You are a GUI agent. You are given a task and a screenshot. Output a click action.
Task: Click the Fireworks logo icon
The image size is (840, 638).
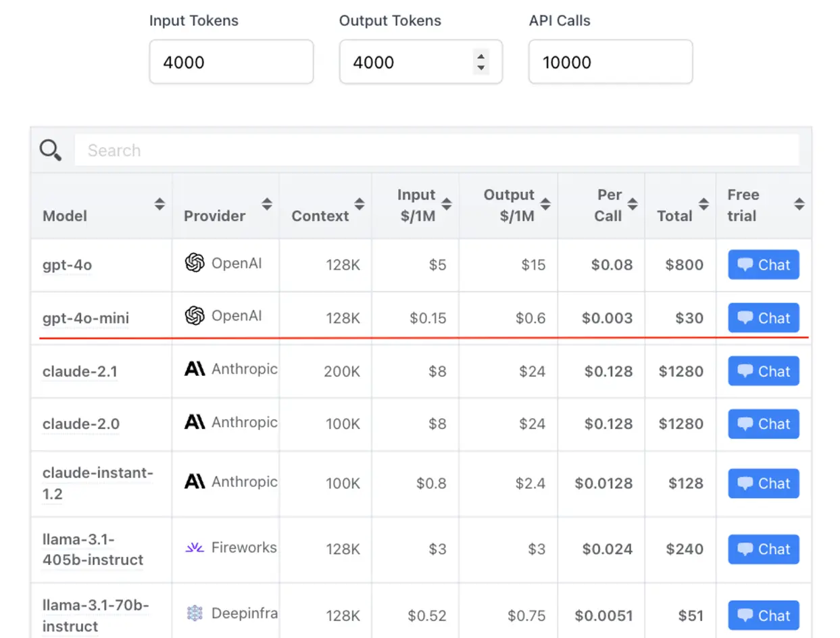(195, 547)
